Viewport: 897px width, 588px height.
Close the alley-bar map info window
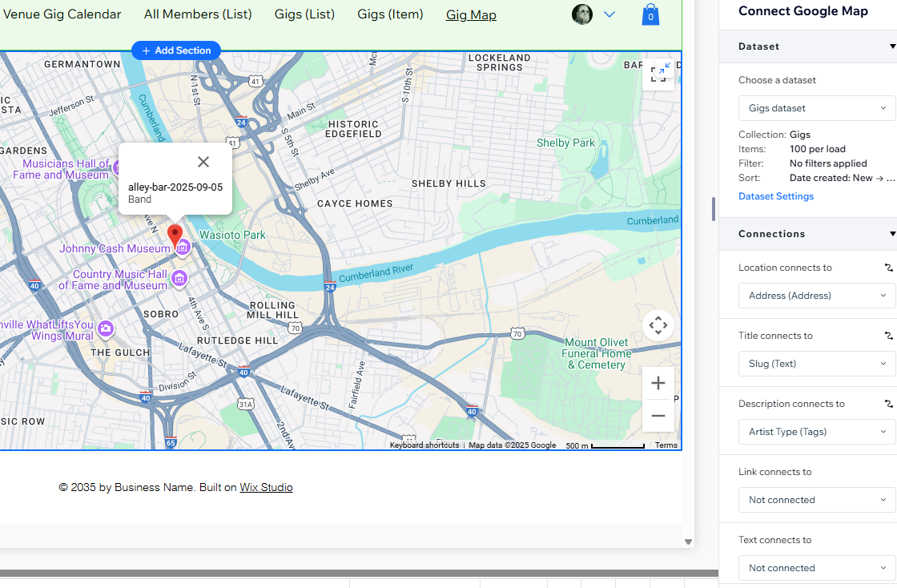(203, 162)
